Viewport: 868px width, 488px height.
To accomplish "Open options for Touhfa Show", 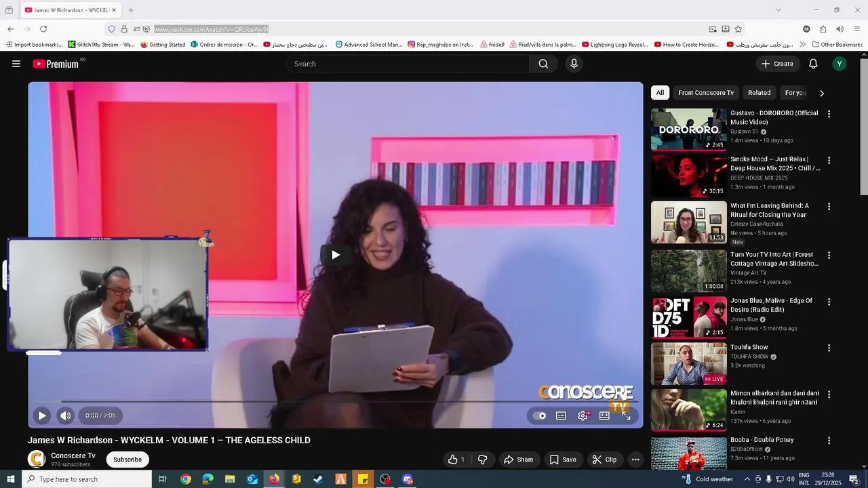I will click(829, 348).
